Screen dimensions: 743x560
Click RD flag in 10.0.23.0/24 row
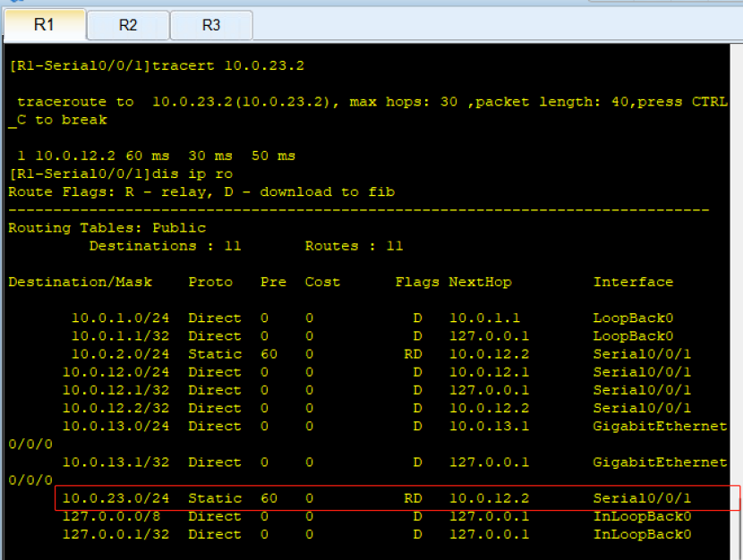coord(413,497)
